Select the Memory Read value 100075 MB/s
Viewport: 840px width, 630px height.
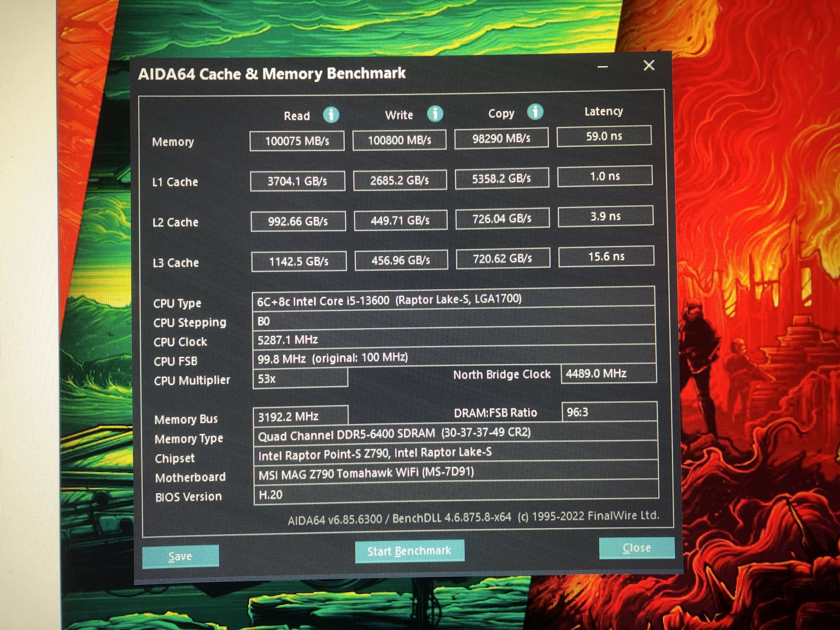point(297,141)
